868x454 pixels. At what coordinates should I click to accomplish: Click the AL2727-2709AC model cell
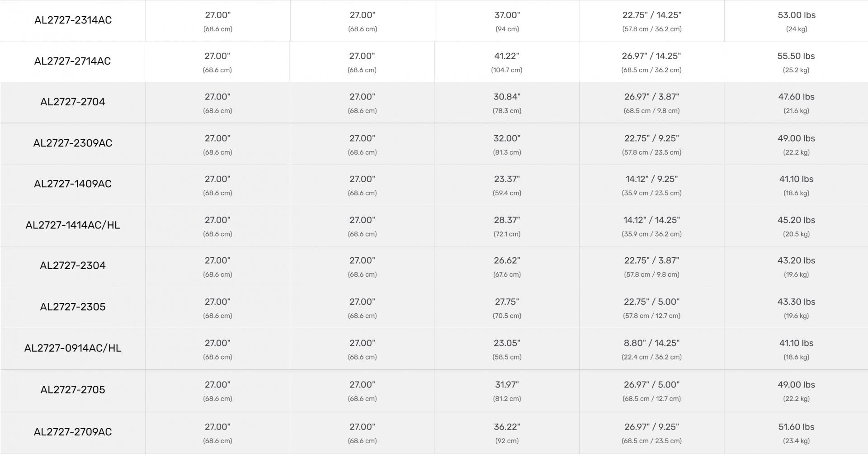72,432
